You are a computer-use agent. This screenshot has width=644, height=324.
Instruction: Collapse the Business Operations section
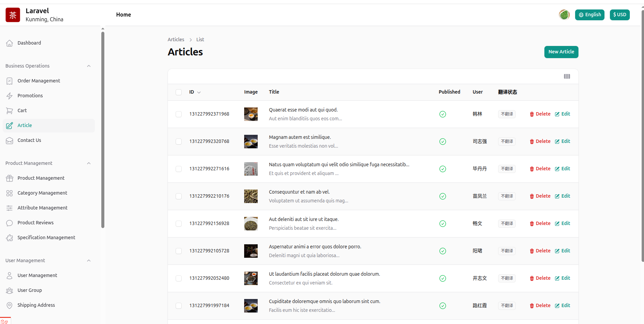pyautogui.click(x=89, y=66)
